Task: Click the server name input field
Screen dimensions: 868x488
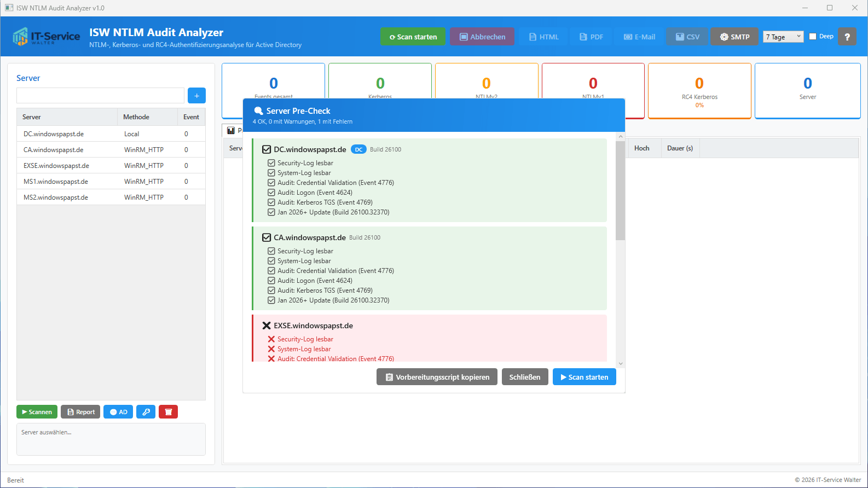Action: click(x=100, y=96)
